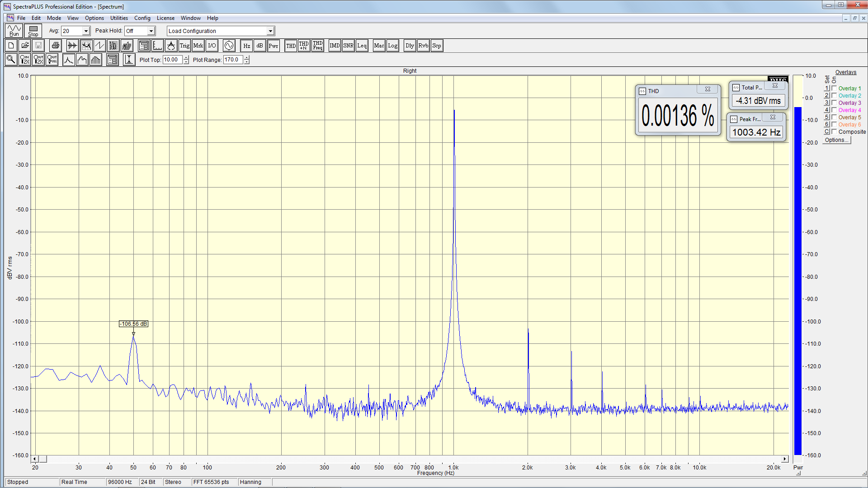
Task: Open the Scp scope toolbar button
Action: 436,46
